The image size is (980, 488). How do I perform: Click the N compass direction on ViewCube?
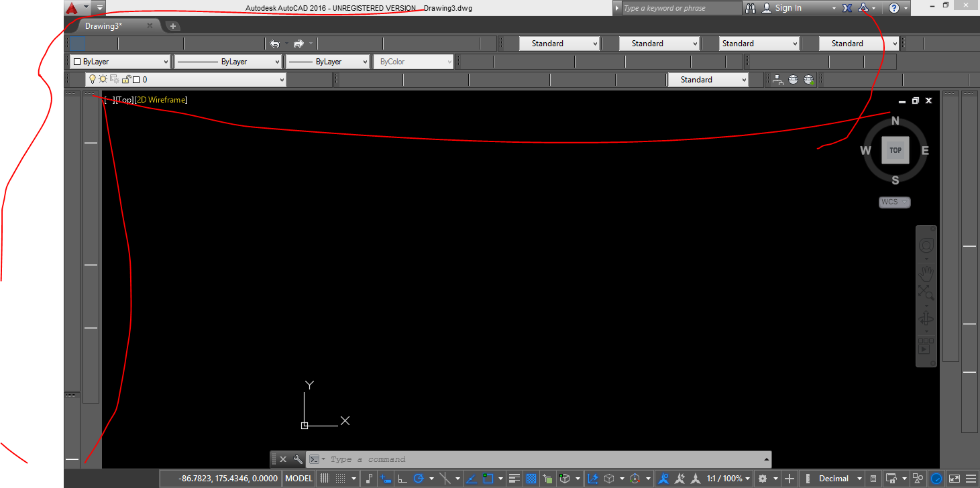[x=895, y=121]
